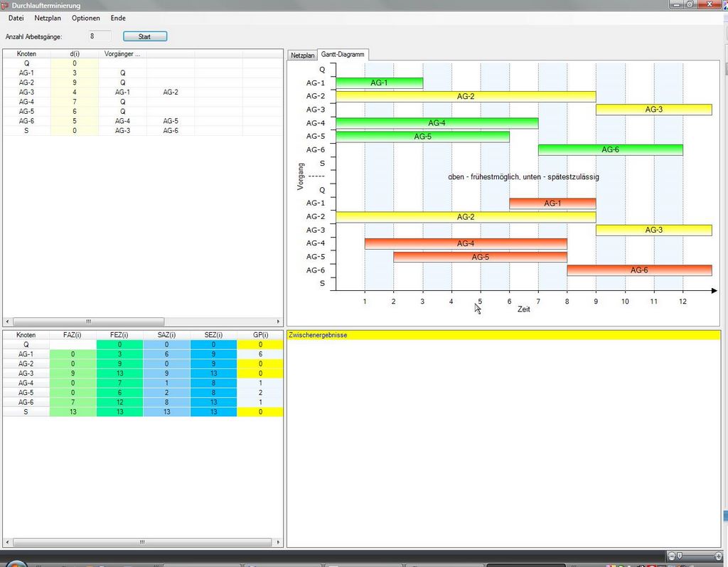Screen dimensions: 728x567
Task: Open the Netzplan menu
Action: [48, 18]
